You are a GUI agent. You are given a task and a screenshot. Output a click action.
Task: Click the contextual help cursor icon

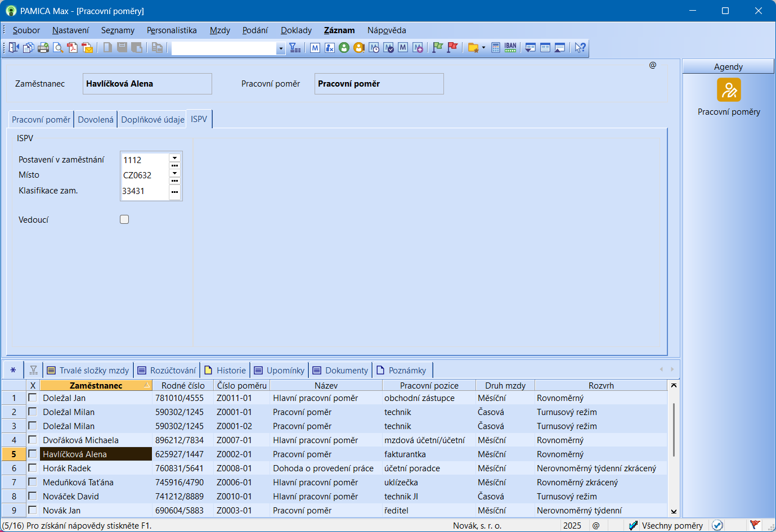(580, 48)
